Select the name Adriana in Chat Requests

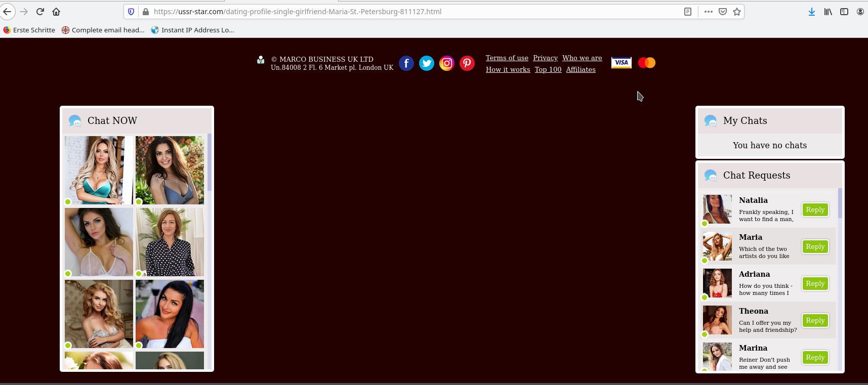click(754, 274)
